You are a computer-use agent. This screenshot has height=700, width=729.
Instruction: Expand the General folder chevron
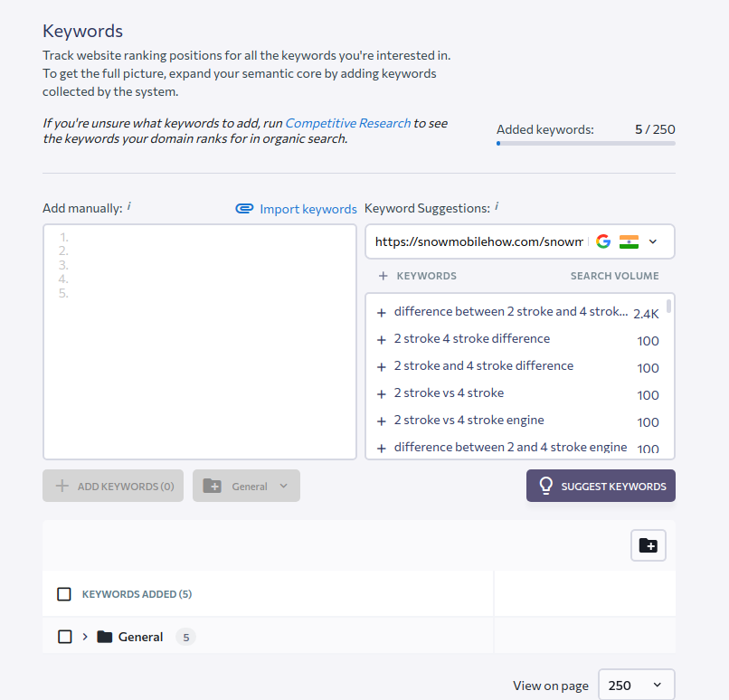tap(85, 637)
